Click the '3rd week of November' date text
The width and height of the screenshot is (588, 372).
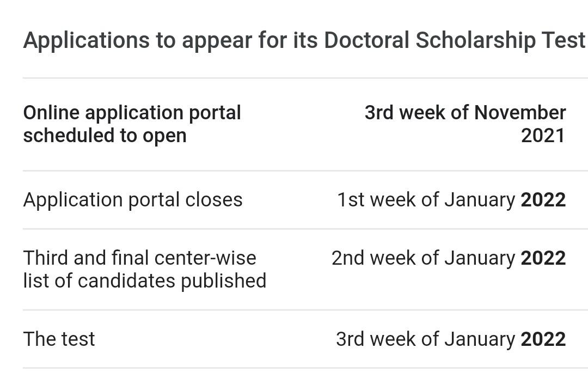(x=465, y=113)
